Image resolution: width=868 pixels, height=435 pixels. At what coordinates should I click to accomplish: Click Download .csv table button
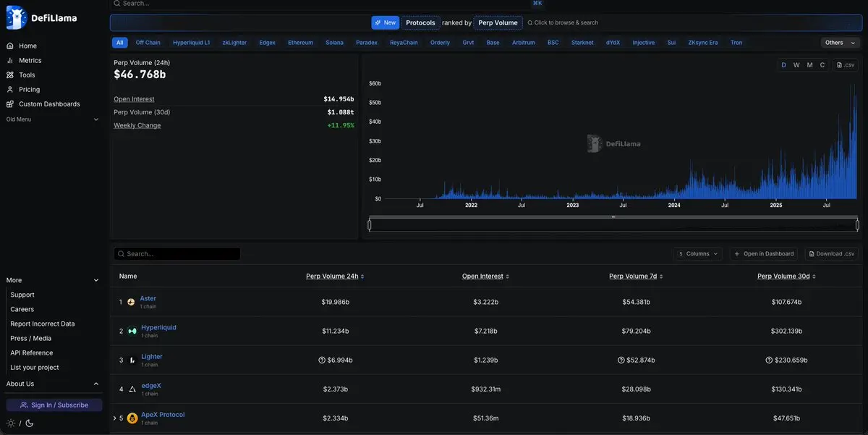click(x=830, y=253)
